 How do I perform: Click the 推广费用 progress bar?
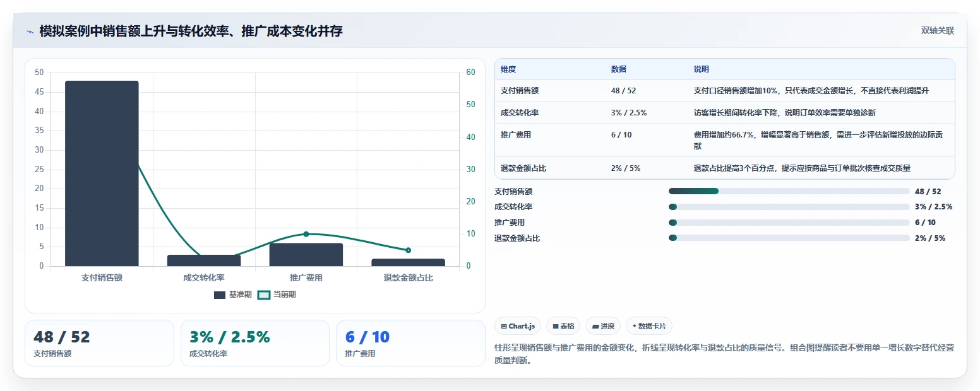click(x=789, y=223)
